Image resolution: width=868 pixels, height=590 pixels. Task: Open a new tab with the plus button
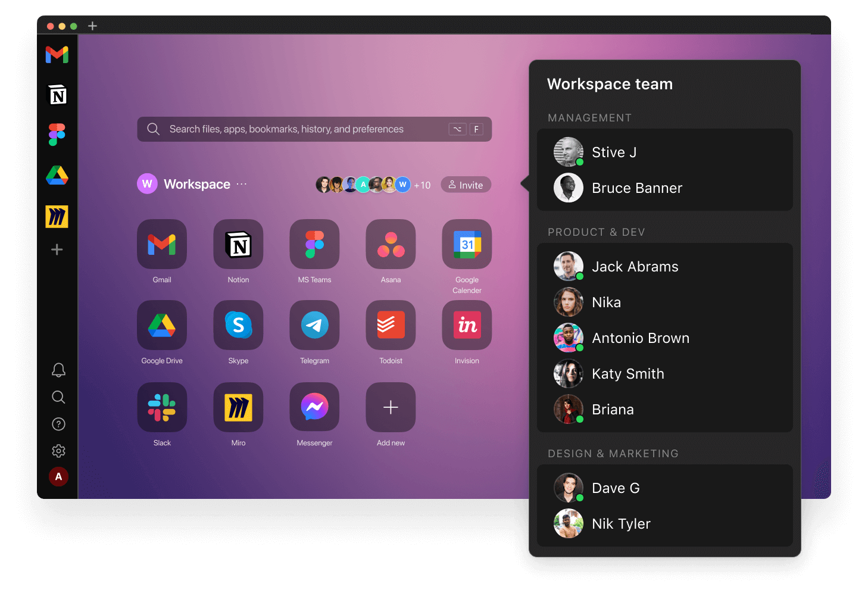92,26
